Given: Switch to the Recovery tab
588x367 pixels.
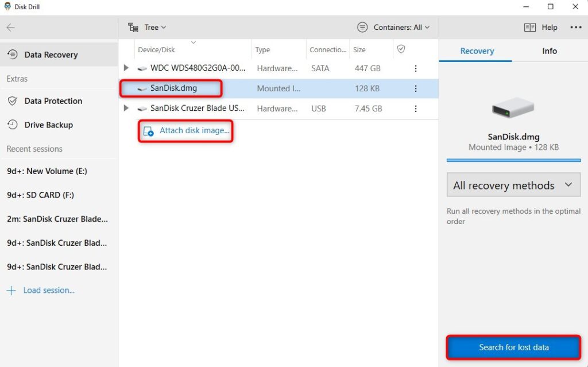Looking at the screenshot, I should 475,51.
